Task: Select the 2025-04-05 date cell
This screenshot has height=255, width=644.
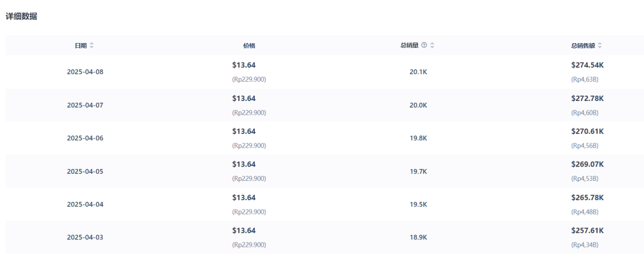Action: point(85,171)
